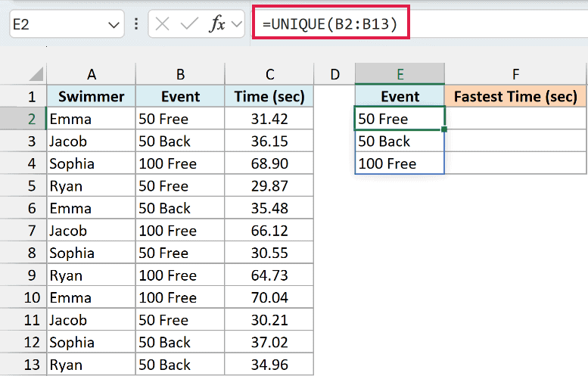This screenshot has width=588, height=376.
Task: Click the formula bar vertical dots handle
Action: [136, 24]
